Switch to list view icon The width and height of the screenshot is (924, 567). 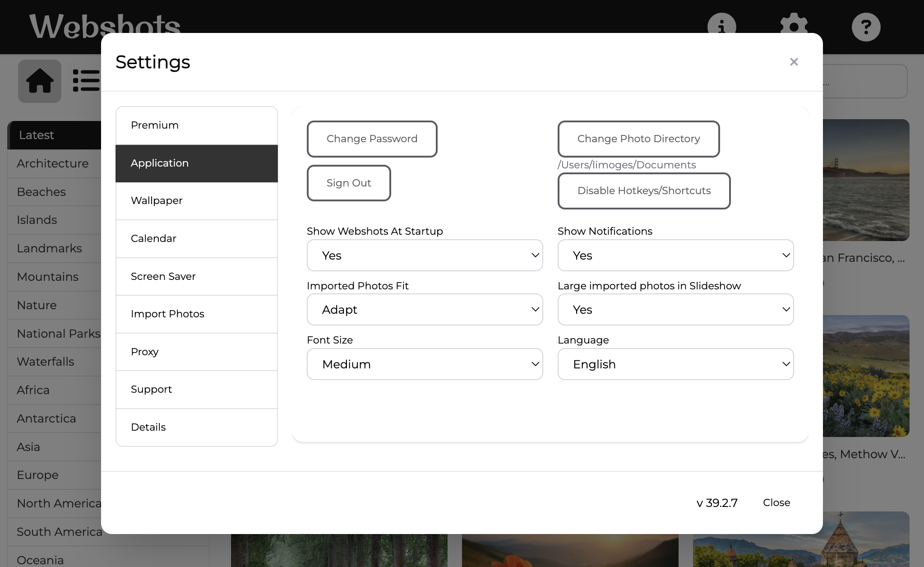coord(86,81)
